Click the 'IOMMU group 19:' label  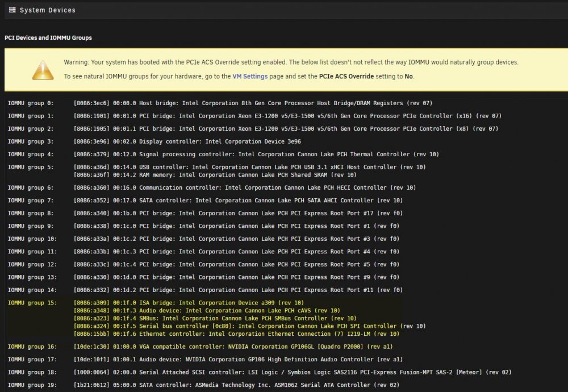[32, 385]
